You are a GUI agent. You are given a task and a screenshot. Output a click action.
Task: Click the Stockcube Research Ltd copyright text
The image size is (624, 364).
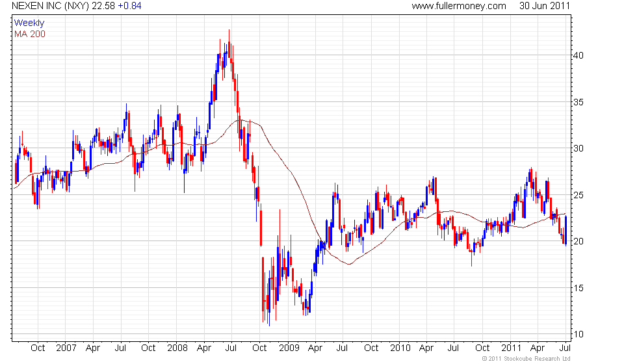[526, 359]
